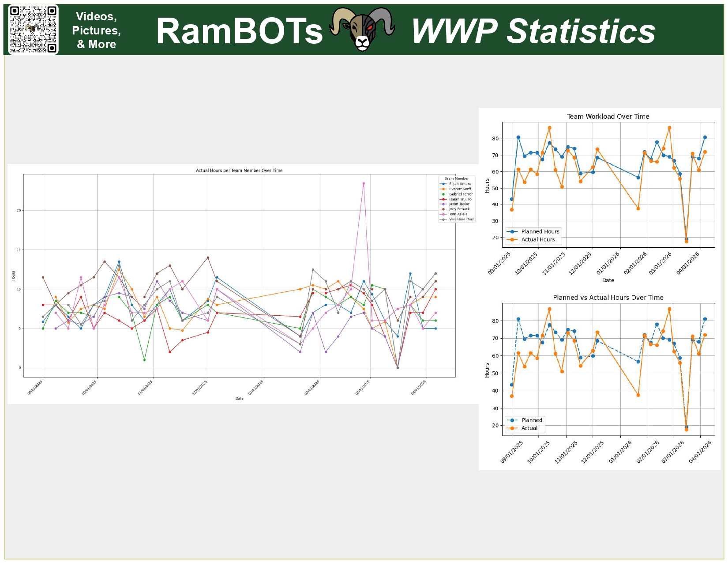Screen dimensions: 728x563
Task: Click '04/01/2026' tick on Team Workload chart
Action: (x=688, y=263)
